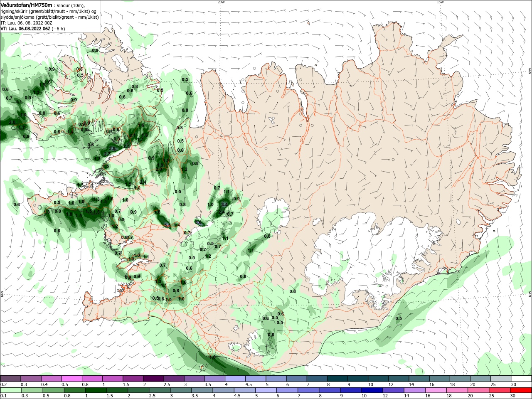Click the '3.8' precipitation value on the map
Viewport: 532px width, 399px height.
[x=112, y=148]
